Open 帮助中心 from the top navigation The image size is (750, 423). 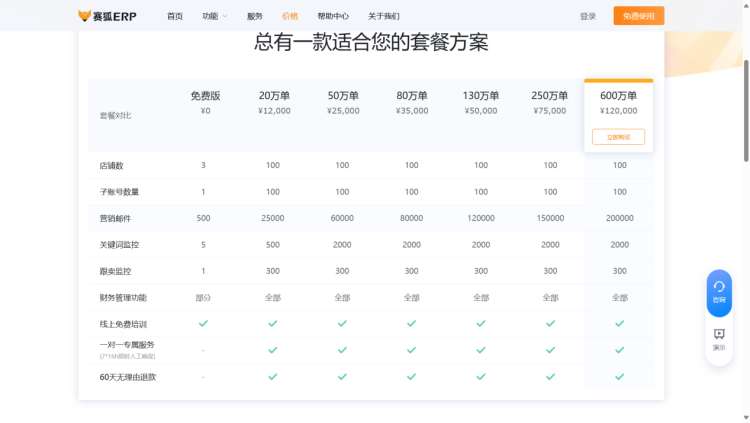click(x=333, y=16)
